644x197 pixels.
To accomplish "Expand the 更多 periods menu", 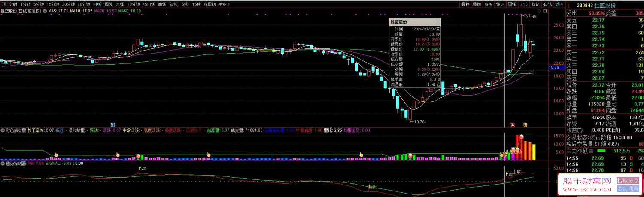I will click(223, 4).
